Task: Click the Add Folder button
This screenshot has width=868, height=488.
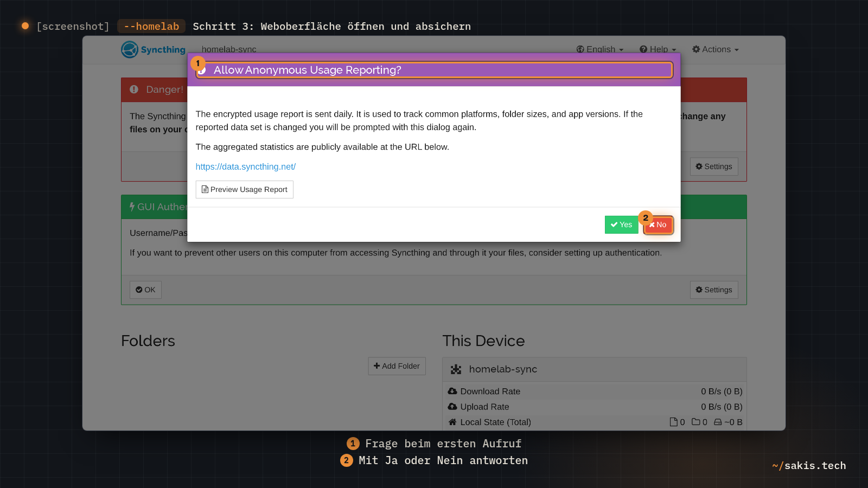Action: click(x=397, y=366)
